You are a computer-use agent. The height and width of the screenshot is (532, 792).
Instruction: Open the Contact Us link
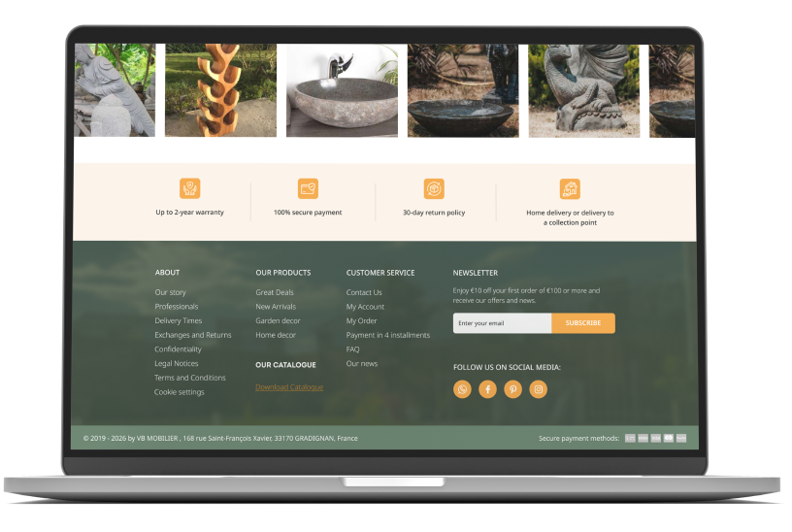coord(364,292)
